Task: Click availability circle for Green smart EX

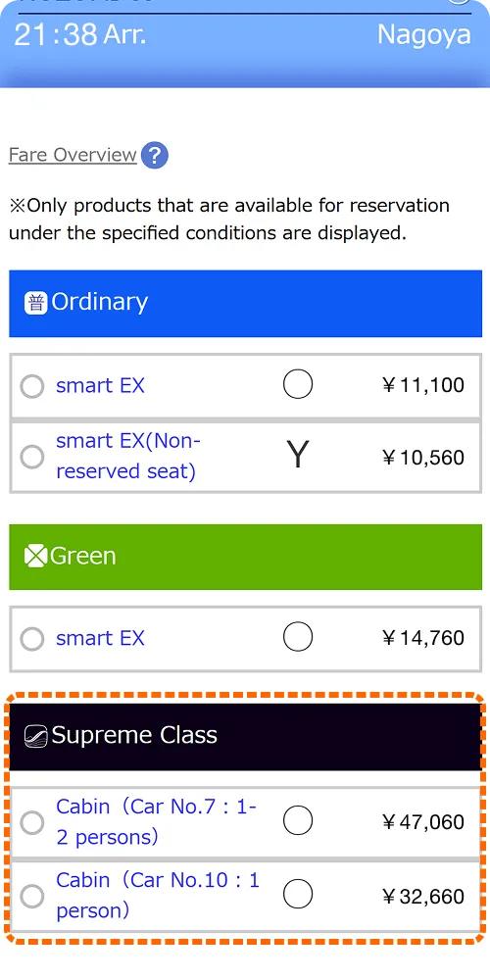Action: [x=298, y=637]
